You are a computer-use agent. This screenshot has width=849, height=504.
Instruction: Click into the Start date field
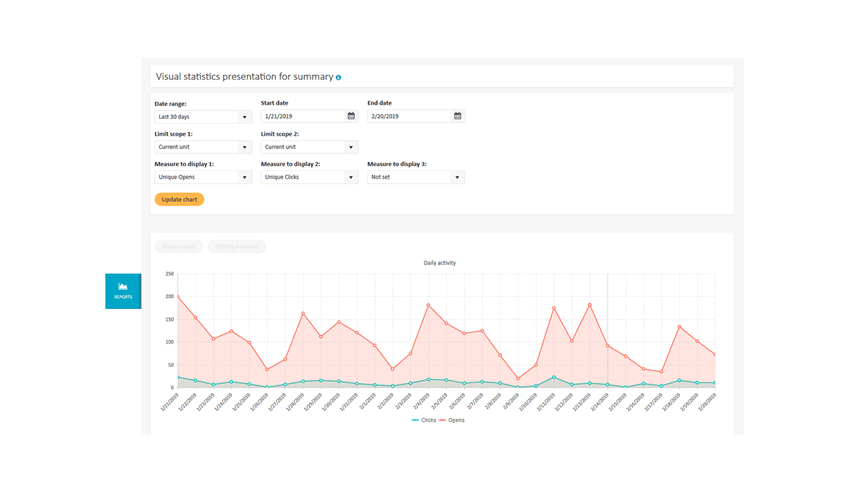302,117
